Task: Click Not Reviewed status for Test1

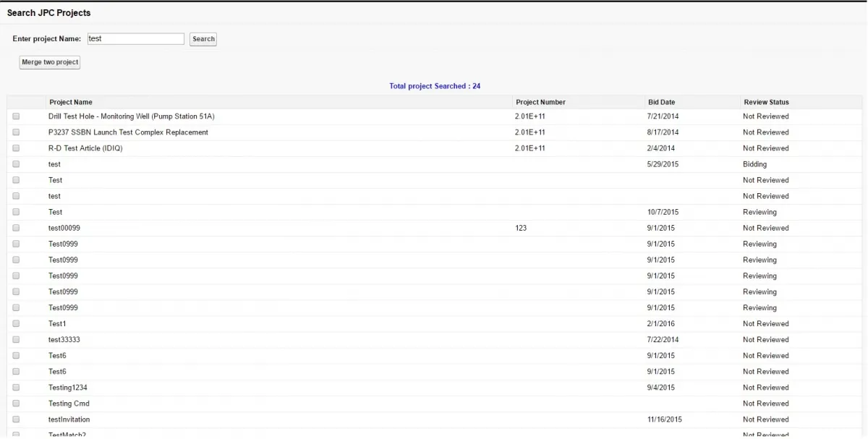Action: (x=766, y=324)
